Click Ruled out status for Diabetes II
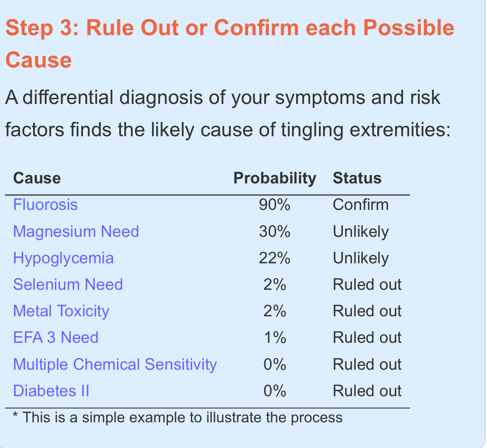 click(x=367, y=391)
